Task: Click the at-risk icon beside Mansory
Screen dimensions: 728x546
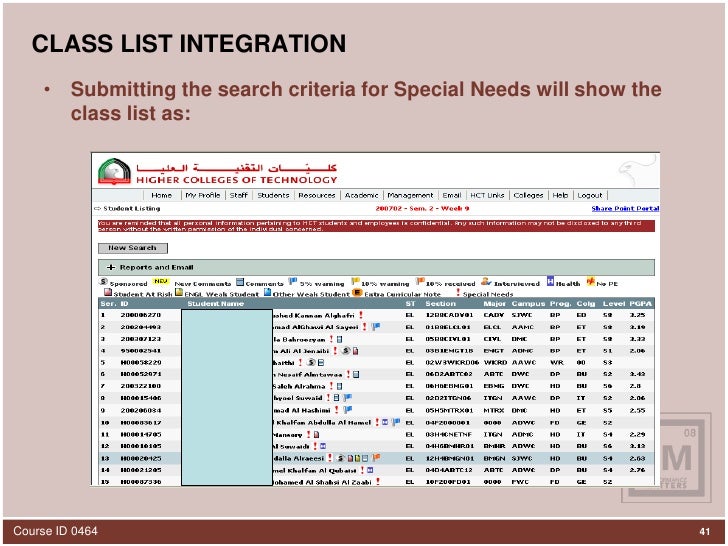Action: coord(316,435)
